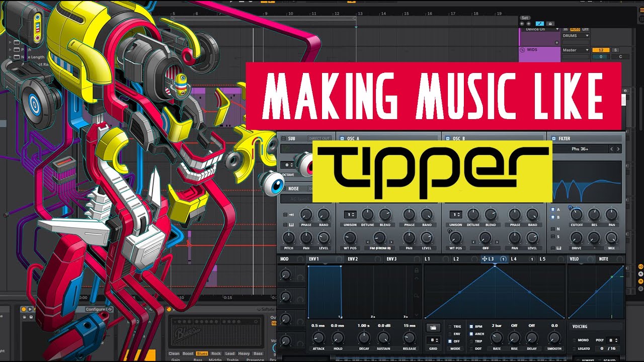Select next filter type arrow

tap(618, 149)
